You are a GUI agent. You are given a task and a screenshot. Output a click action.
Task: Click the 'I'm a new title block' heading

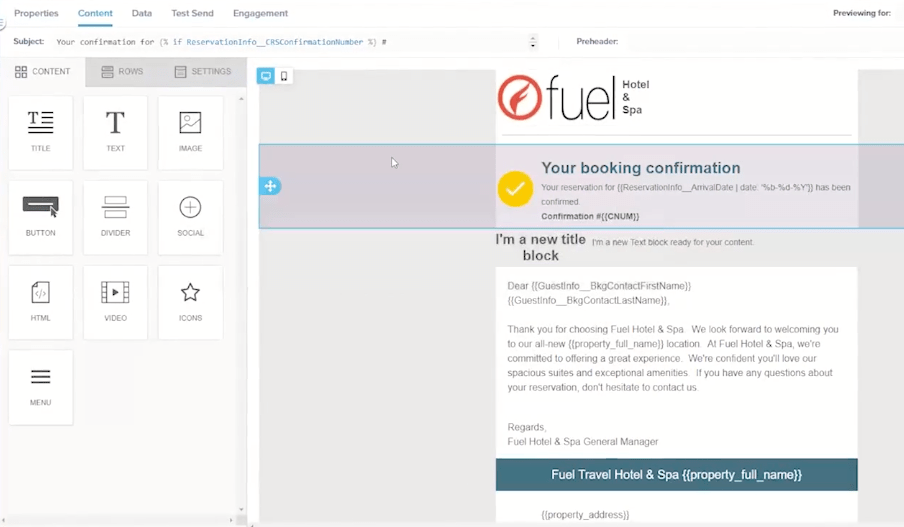point(540,247)
